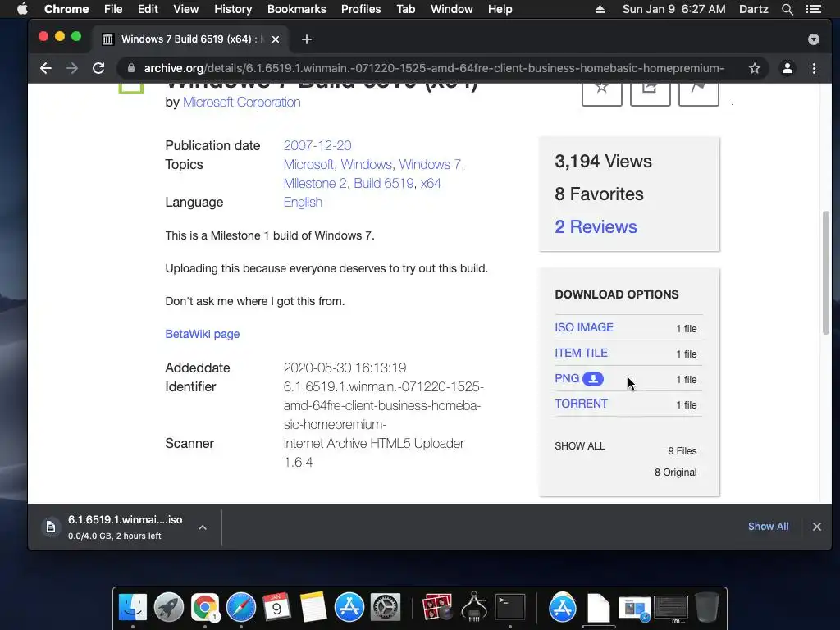Click the x64 topic link
The height and width of the screenshot is (630, 840).
tap(431, 183)
